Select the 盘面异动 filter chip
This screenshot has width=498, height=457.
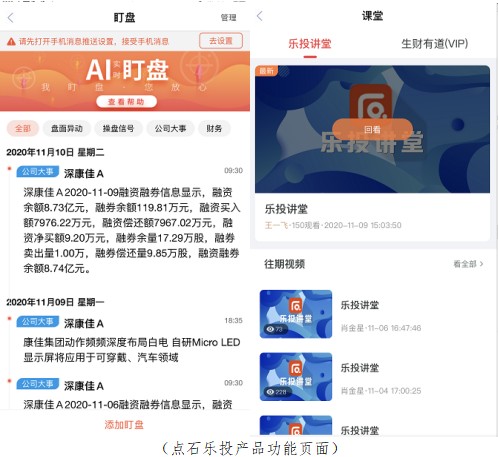67,129
